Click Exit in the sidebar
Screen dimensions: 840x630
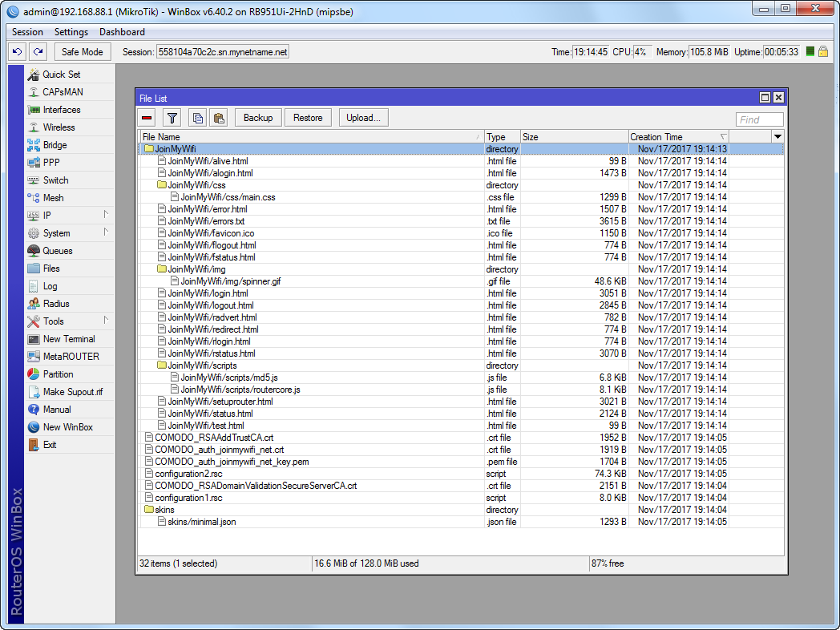70,445
